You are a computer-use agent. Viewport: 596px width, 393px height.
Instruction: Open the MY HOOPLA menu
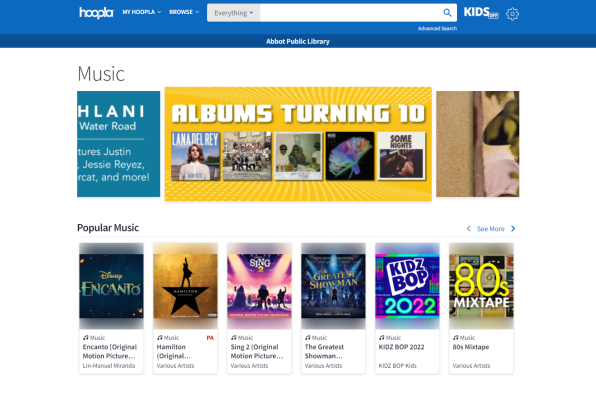tap(142, 12)
